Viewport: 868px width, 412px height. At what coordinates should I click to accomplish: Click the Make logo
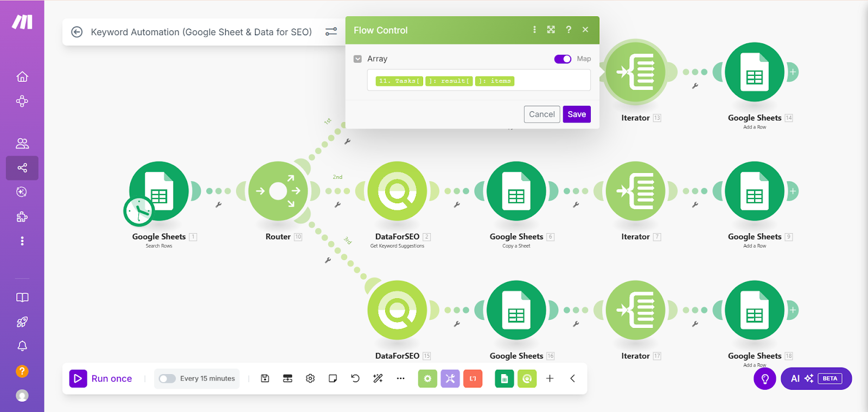tap(22, 22)
